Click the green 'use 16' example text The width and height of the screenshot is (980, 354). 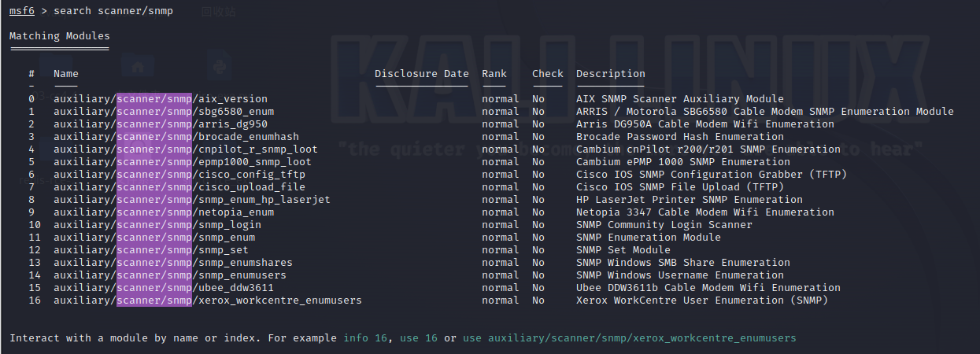418,338
